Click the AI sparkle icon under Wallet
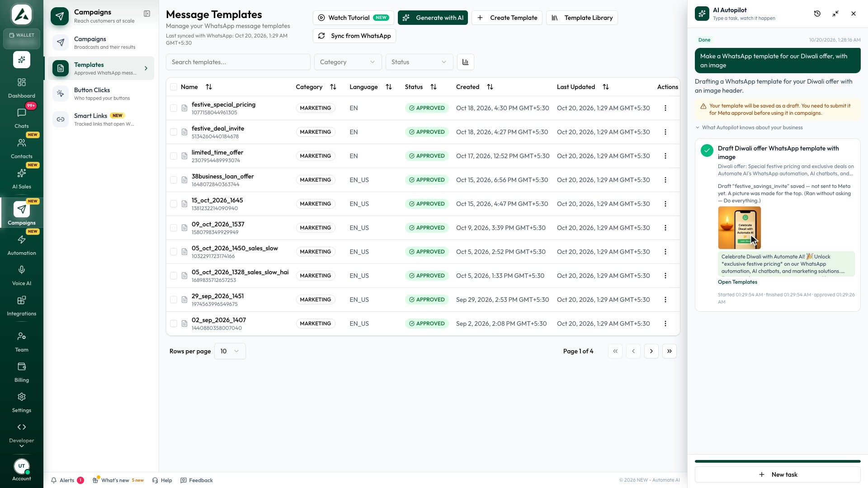This screenshot has height=488, width=868. coord(22,60)
